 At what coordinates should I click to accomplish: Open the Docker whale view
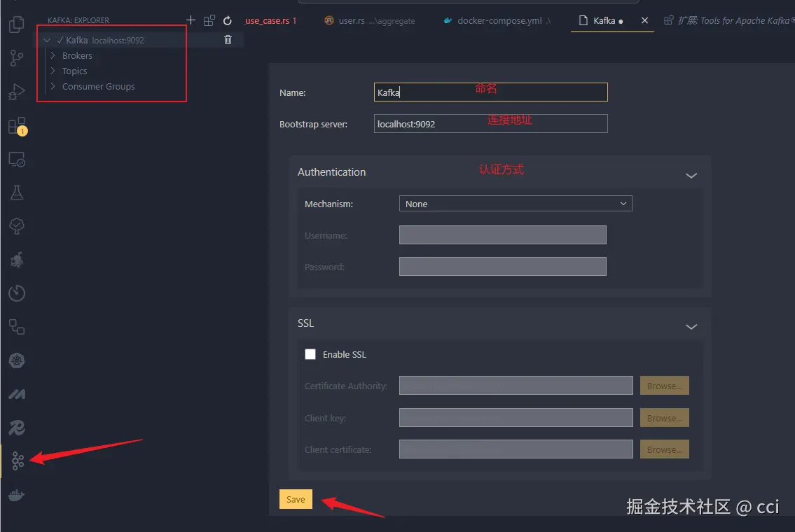(x=17, y=495)
